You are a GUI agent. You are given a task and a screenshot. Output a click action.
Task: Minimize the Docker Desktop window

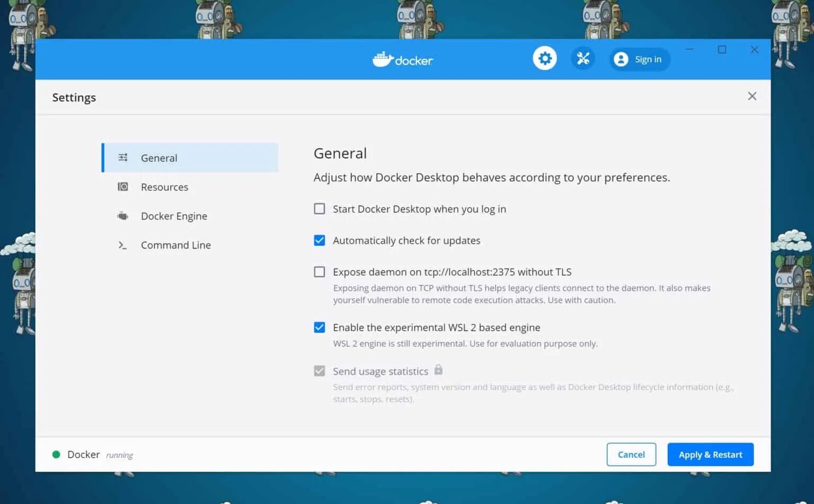(689, 49)
